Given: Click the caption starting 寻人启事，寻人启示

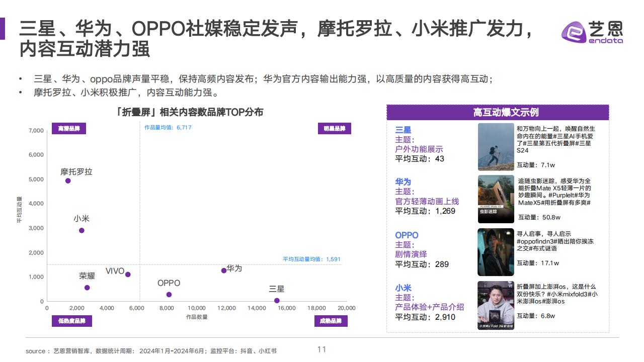Looking at the screenshot, I should [x=555, y=241].
